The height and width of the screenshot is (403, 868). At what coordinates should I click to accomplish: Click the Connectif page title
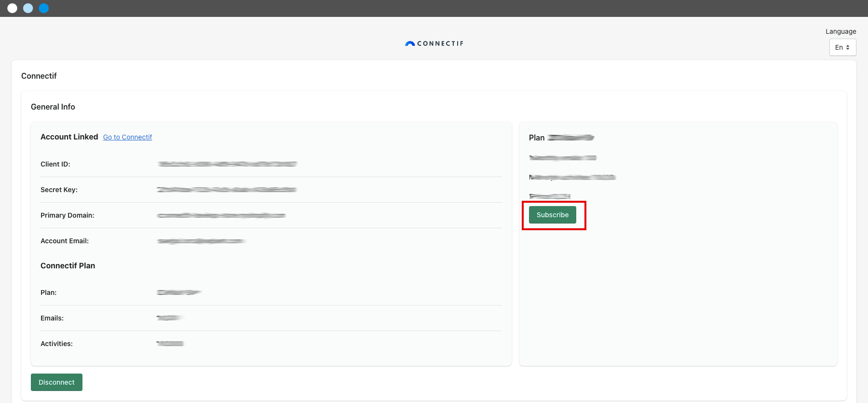pos(39,76)
